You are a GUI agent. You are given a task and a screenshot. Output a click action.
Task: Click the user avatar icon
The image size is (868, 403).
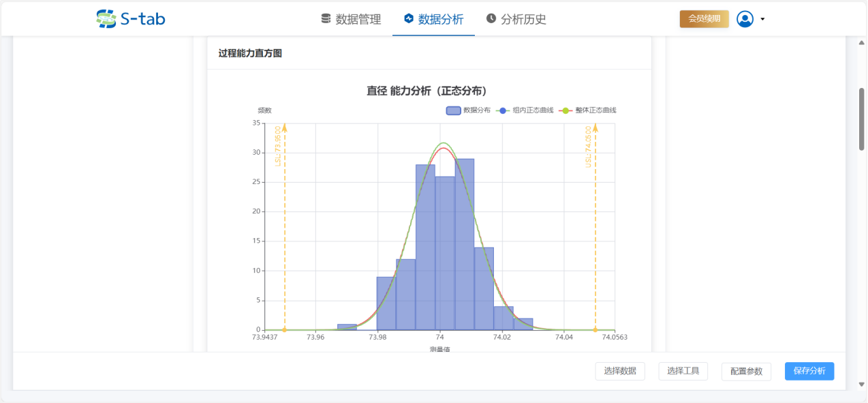click(745, 19)
